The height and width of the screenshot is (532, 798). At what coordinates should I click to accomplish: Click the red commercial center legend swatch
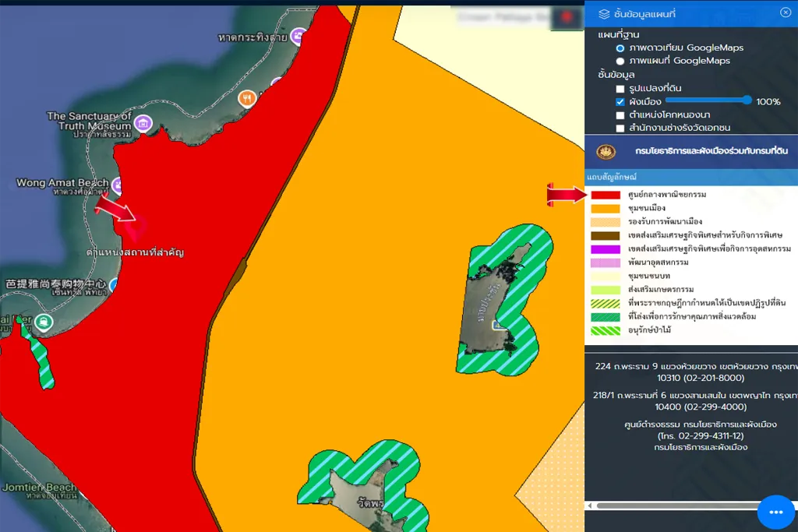click(606, 195)
